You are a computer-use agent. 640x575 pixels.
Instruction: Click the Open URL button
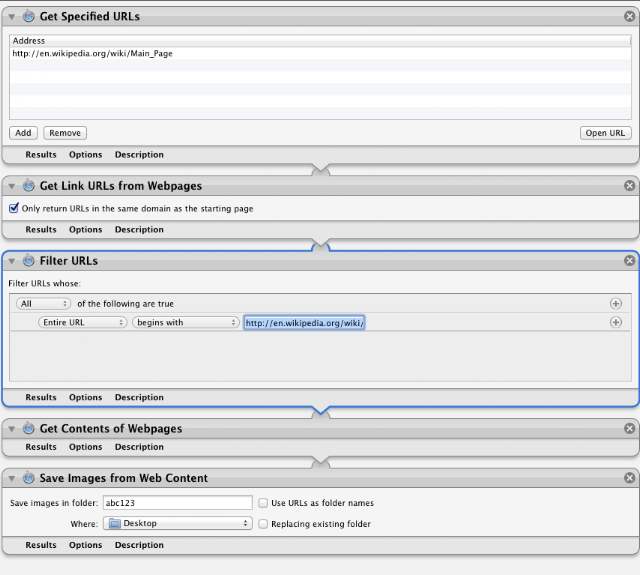coord(605,133)
